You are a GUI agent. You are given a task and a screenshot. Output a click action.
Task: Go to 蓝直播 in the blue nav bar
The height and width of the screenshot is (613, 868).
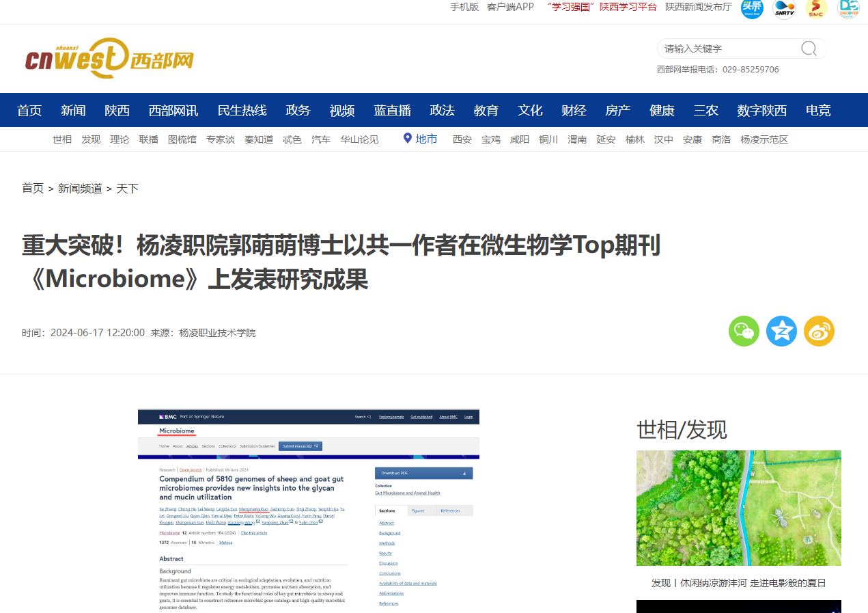pyautogui.click(x=392, y=110)
